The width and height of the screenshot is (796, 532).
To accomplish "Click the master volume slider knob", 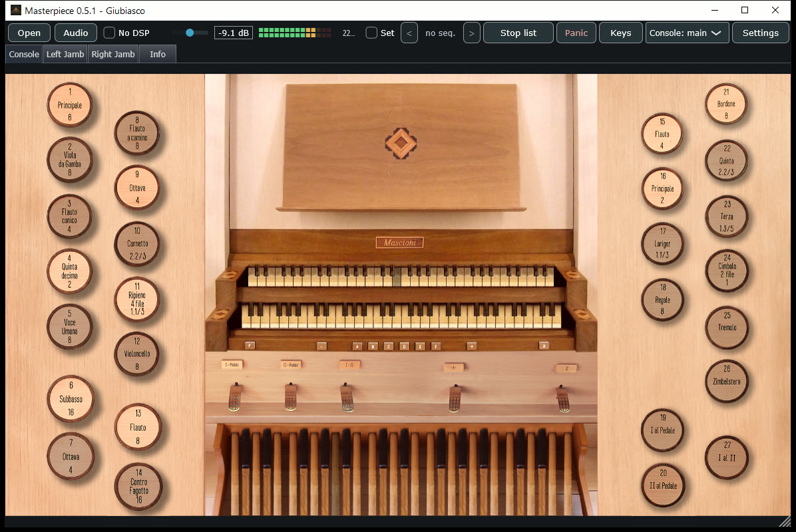I will (190, 33).
